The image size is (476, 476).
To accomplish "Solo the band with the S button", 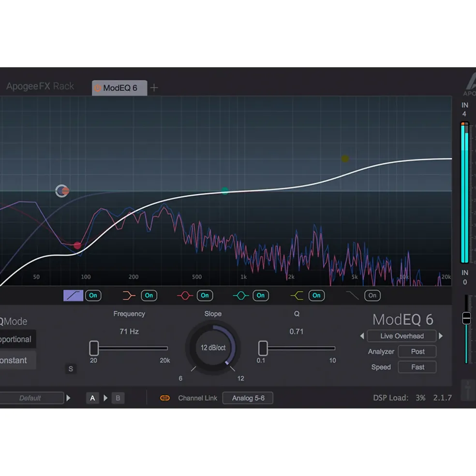I will (71, 369).
